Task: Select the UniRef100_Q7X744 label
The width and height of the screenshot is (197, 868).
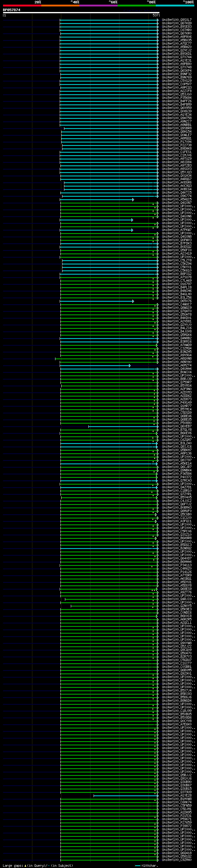Action: tap(177, 57)
